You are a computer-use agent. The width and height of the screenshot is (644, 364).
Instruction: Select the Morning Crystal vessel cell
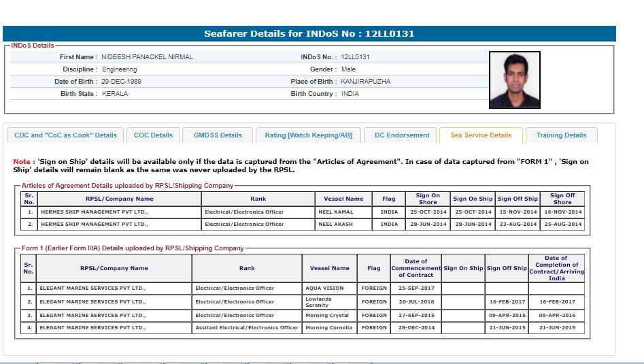pyautogui.click(x=327, y=316)
